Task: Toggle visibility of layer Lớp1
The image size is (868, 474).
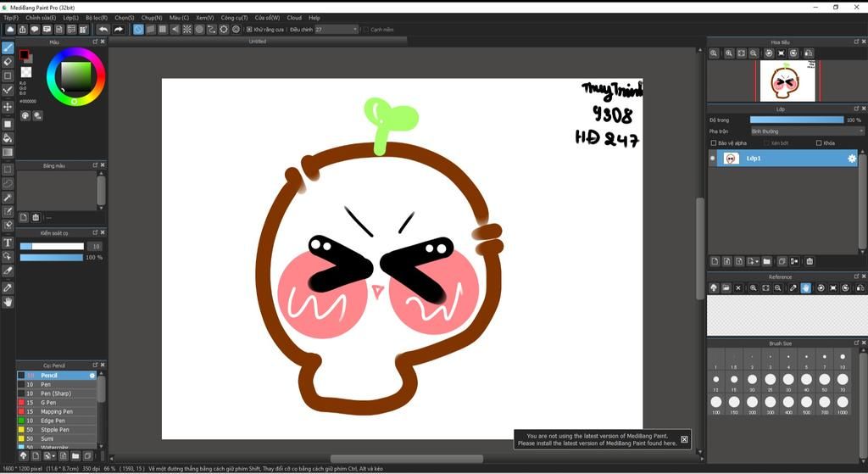Action: 712,159
